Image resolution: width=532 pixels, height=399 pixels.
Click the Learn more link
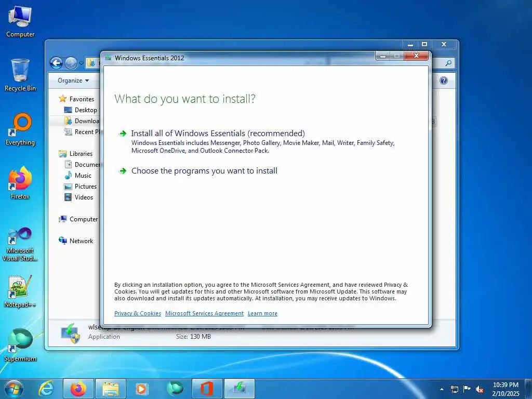pos(262,313)
